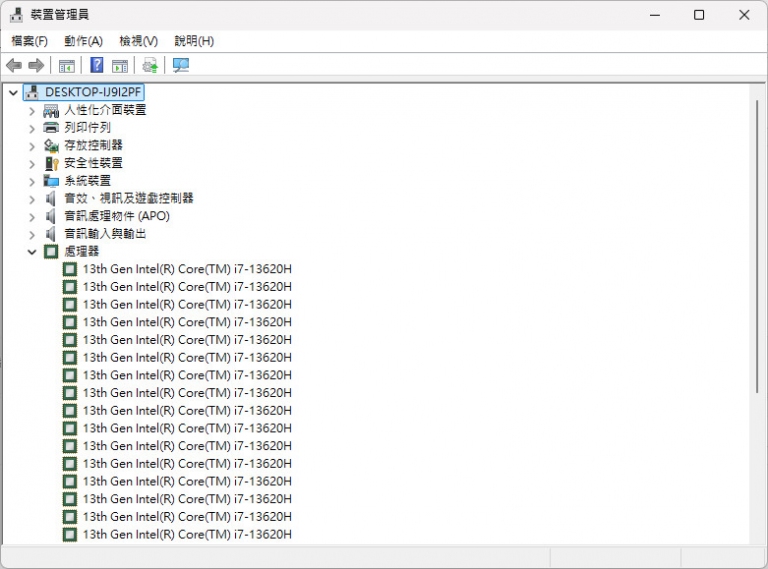Click the chip icon for 處理器 category
Viewport: 768px width, 569px height.
point(51,252)
